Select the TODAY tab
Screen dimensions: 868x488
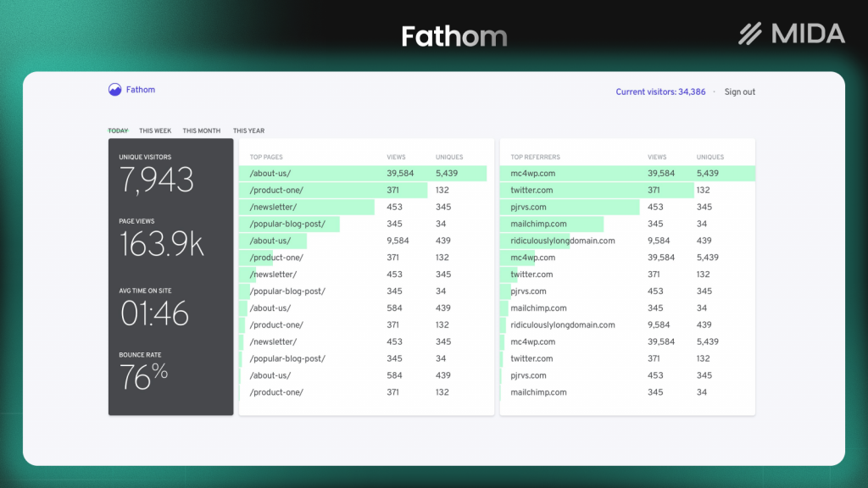(118, 130)
